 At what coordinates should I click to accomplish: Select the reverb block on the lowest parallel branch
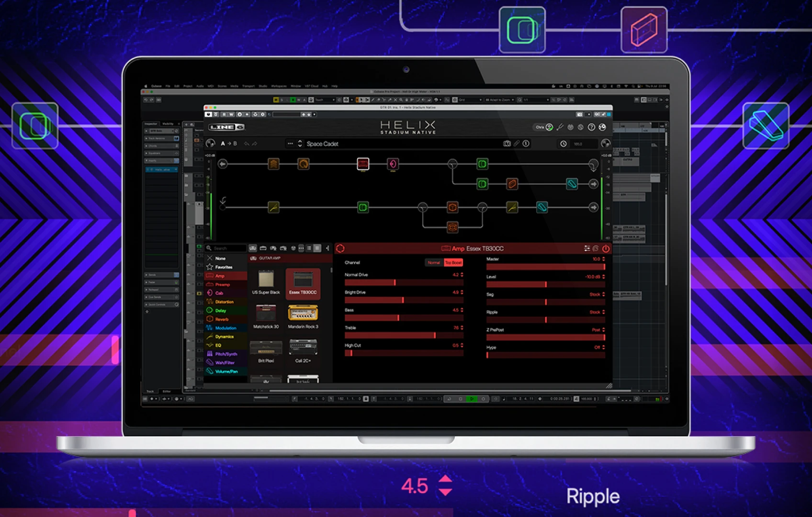pyautogui.click(x=452, y=227)
